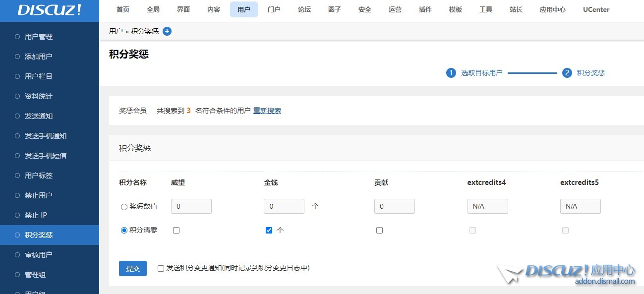Go to 禁止 IP sidebar item
The image size is (644, 294).
(x=36, y=215)
